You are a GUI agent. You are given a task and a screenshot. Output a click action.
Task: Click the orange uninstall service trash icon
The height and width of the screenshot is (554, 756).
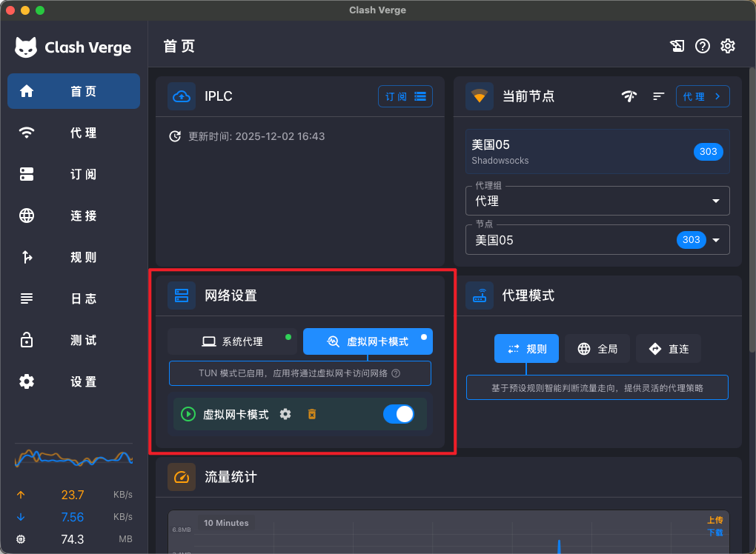(x=312, y=414)
